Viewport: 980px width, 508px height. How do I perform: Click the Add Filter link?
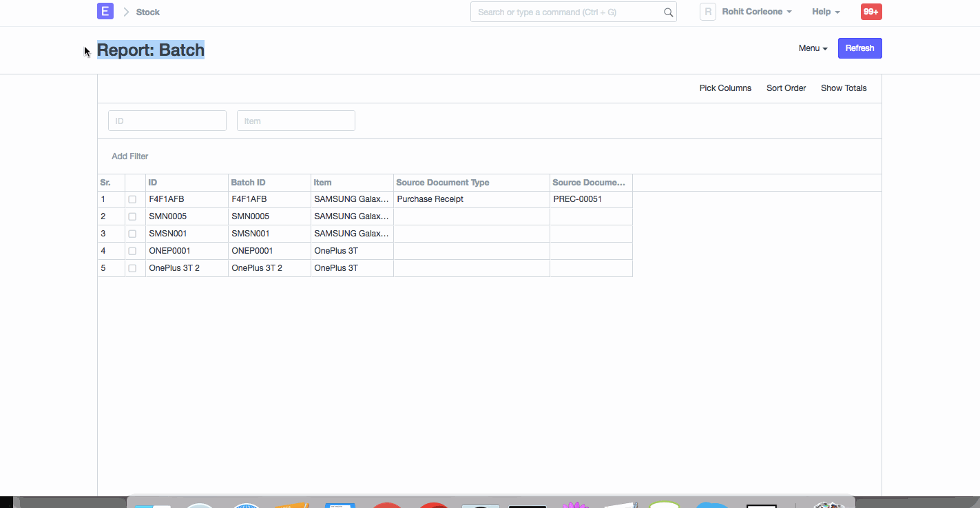pos(129,156)
